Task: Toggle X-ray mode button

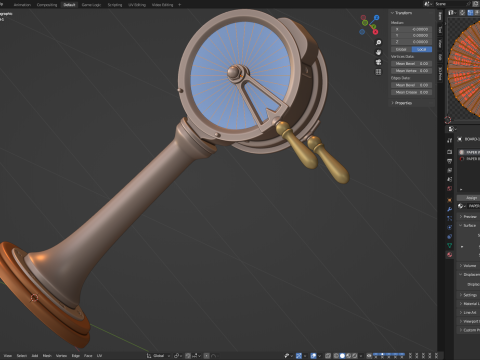Action: [x=328, y=356]
